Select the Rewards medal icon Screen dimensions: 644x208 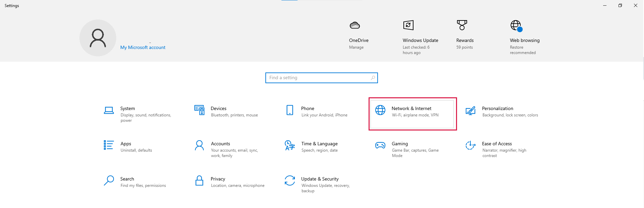coord(462,25)
